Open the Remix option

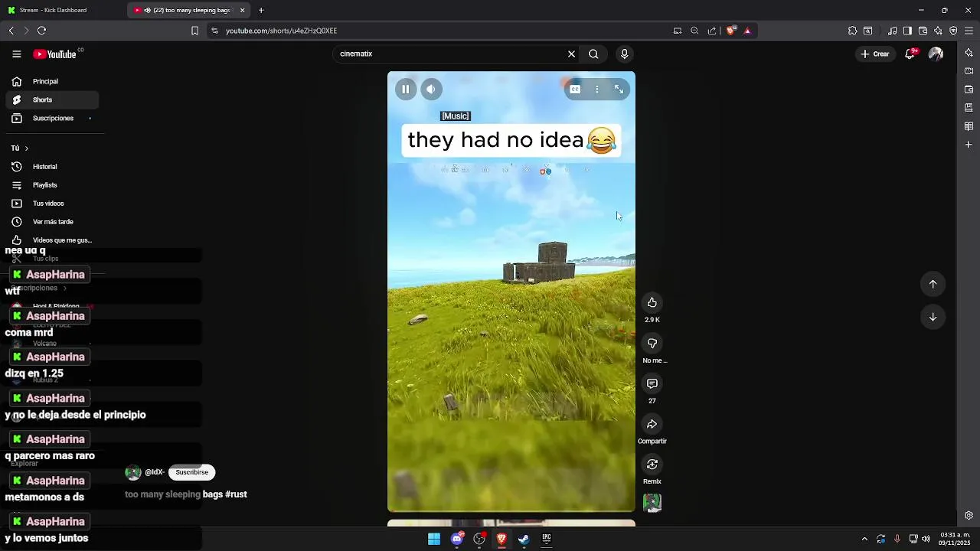click(652, 465)
